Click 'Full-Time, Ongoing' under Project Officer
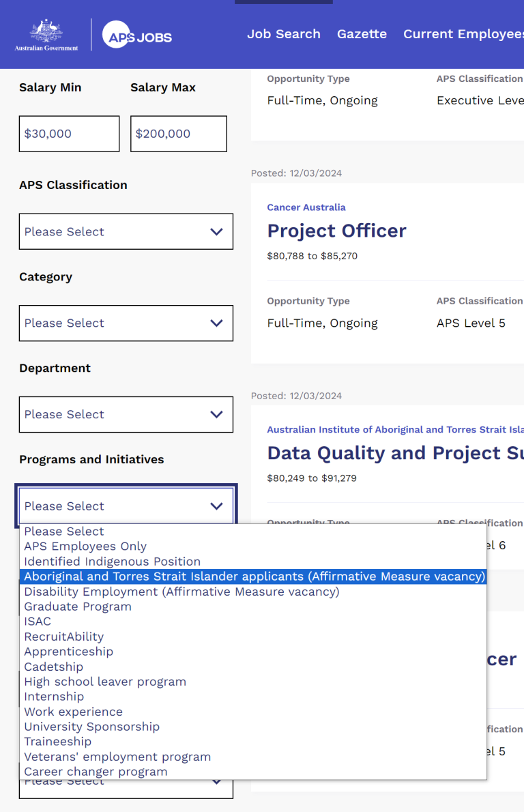 (x=323, y=323)
